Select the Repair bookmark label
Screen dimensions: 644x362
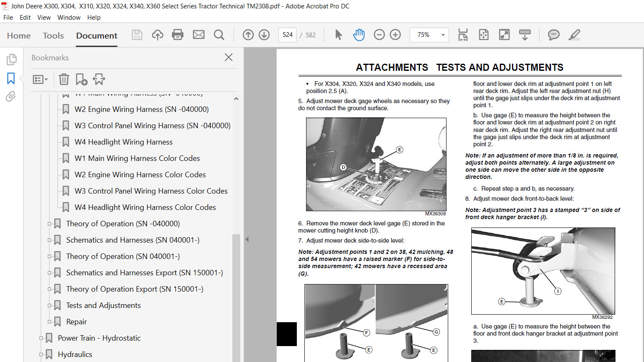(x=76, y=322)
